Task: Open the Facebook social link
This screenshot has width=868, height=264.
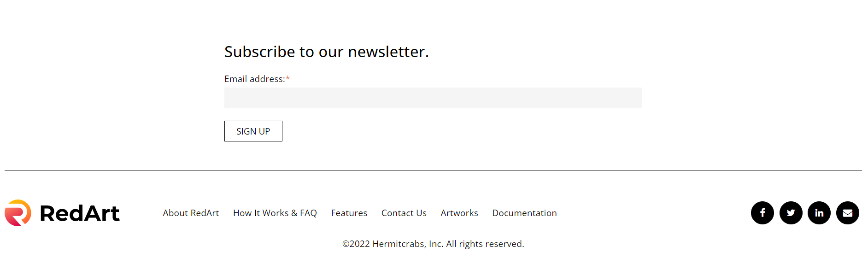Action: click(x=762, y=213)
